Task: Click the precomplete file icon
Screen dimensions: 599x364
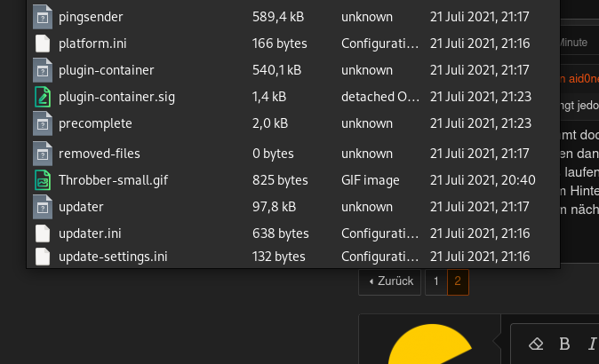Action: 43,123
